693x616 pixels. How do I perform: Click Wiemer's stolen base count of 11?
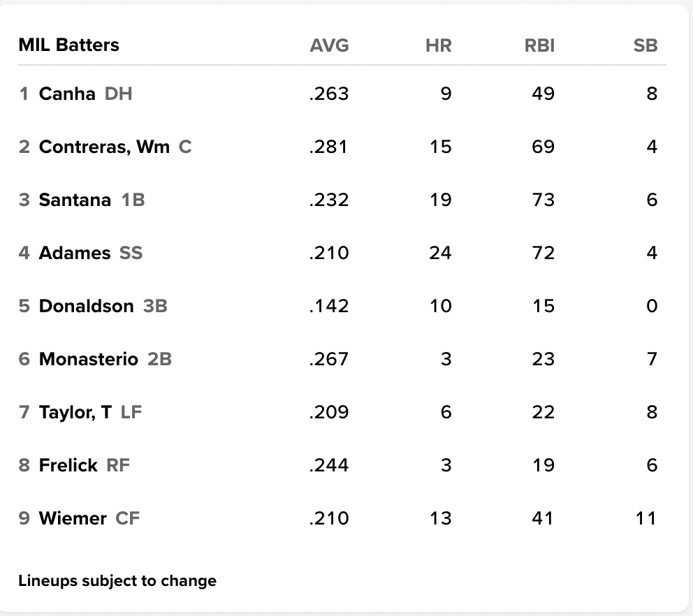click(x=646, y=518)
